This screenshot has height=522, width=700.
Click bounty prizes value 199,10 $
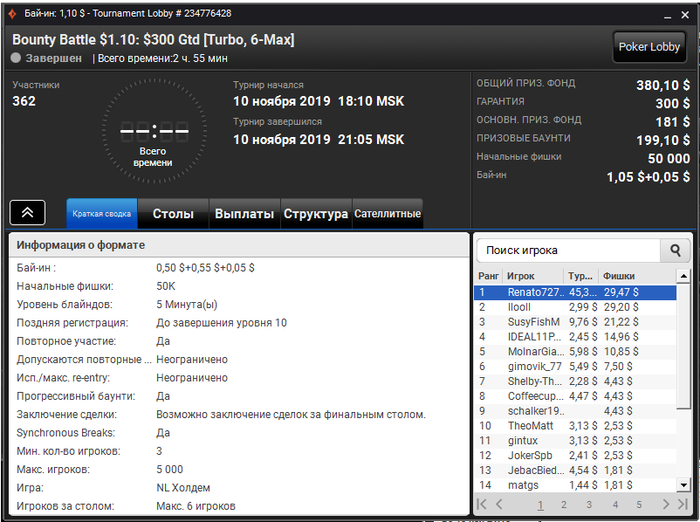point(663,140)
